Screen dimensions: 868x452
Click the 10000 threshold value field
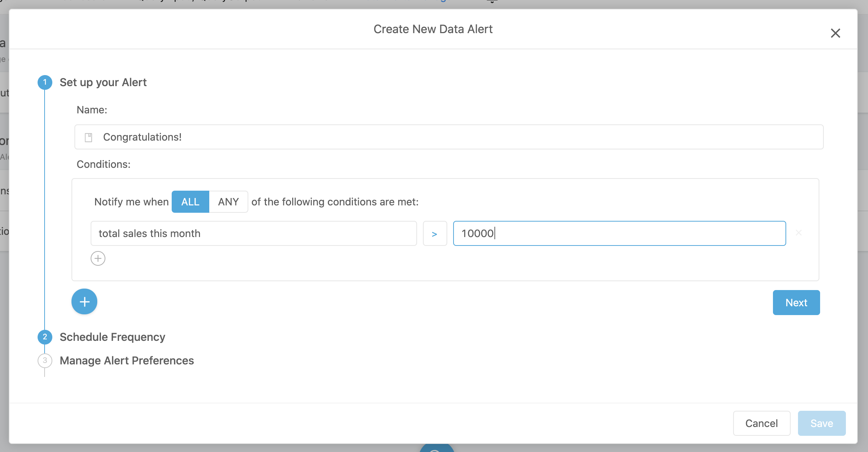[x=619, y=233]
